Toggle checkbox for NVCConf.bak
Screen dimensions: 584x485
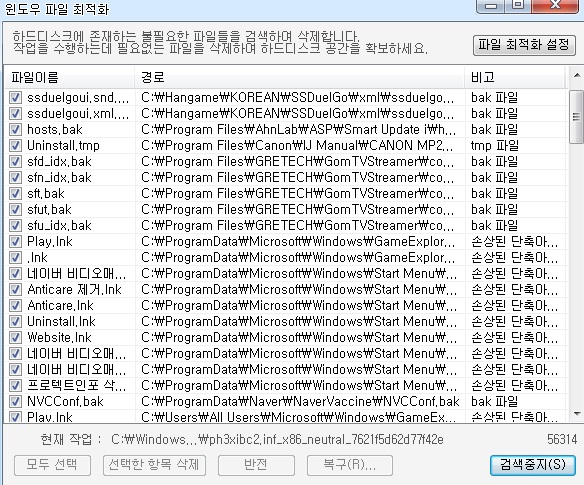(15, 401)
